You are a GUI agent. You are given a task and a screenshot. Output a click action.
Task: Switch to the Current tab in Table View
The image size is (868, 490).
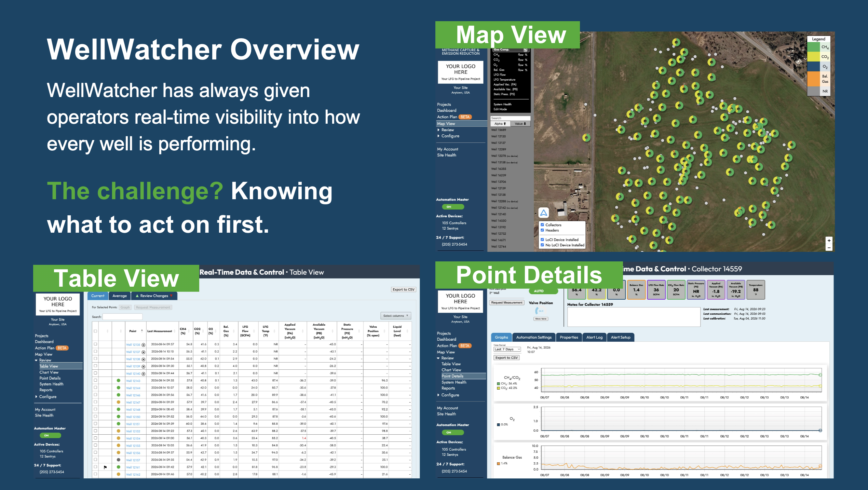[98, 296]
